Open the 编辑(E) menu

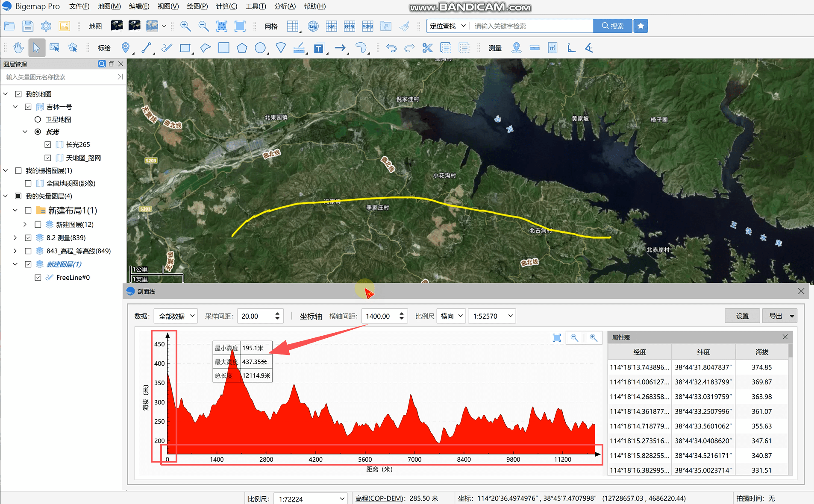pyautogui.click(x=139, y=6)
